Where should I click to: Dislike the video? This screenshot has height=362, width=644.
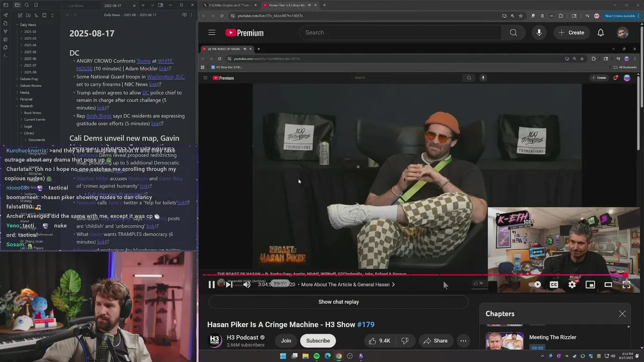pyautogui.click(x=405, y=341)
